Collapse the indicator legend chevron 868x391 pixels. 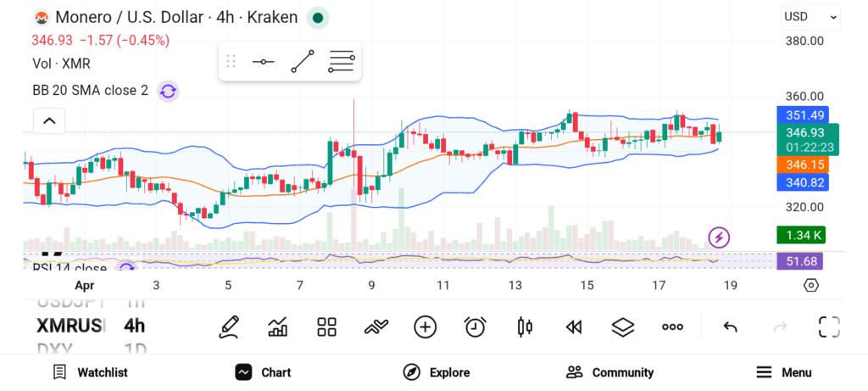point(49,121)
